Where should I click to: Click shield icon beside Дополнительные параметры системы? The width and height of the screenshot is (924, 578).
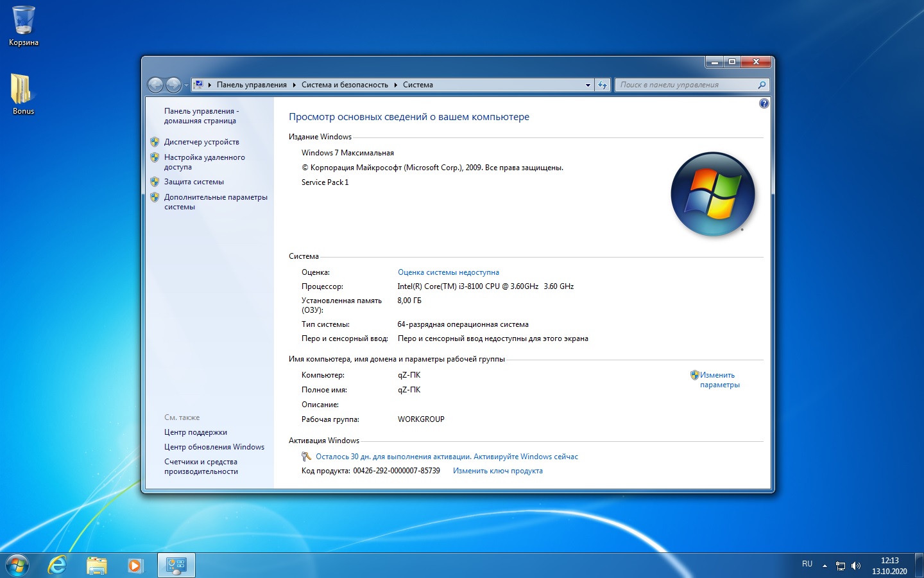point(155,197)
